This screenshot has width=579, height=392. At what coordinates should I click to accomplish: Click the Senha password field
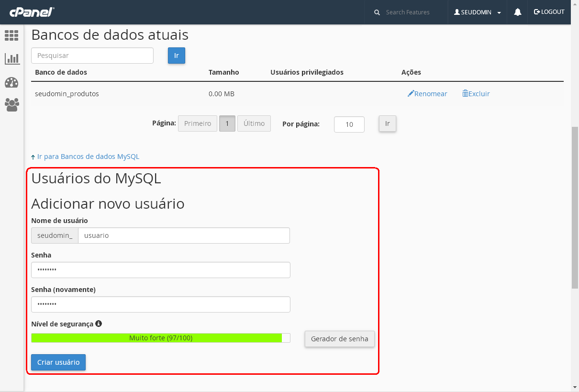(x=161, y=270)
